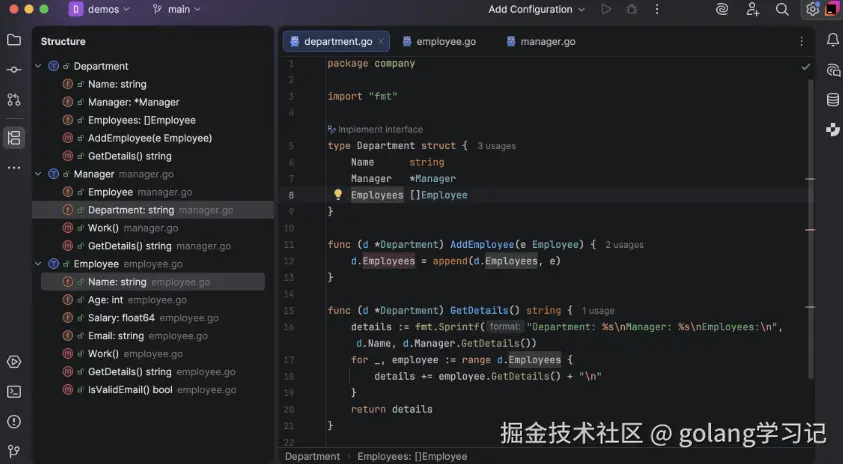This screenshot has width=843, height=464.
Task: Open the AI Assistant spiral icon
Action: pos(722,9)
